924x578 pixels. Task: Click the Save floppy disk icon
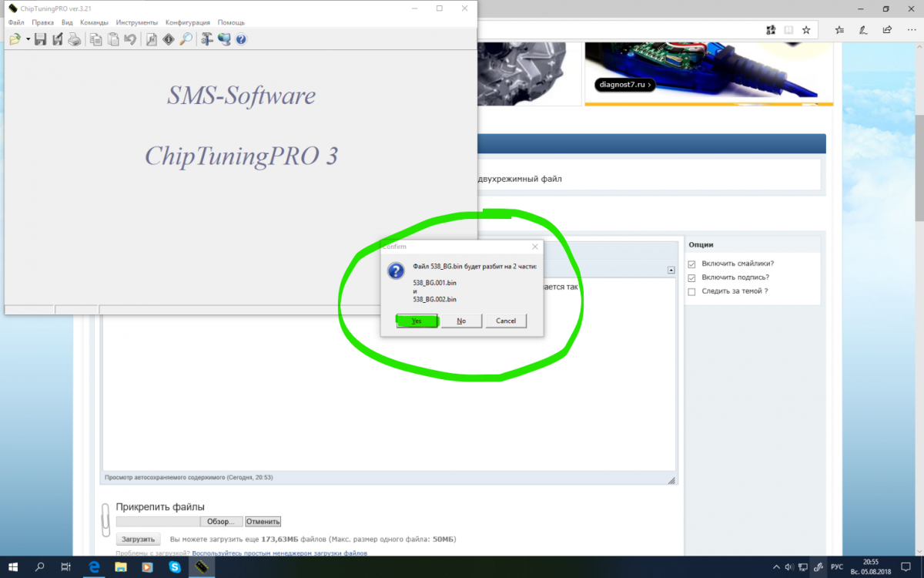[41, 39]
